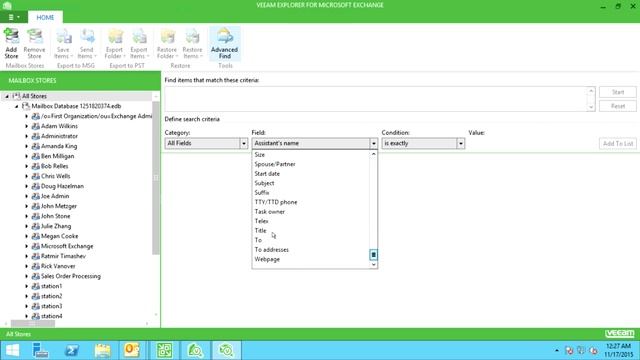The image size is (640, 360).
Task: Select the Microsoft Exchange mailbox
Action: (67, 246)
